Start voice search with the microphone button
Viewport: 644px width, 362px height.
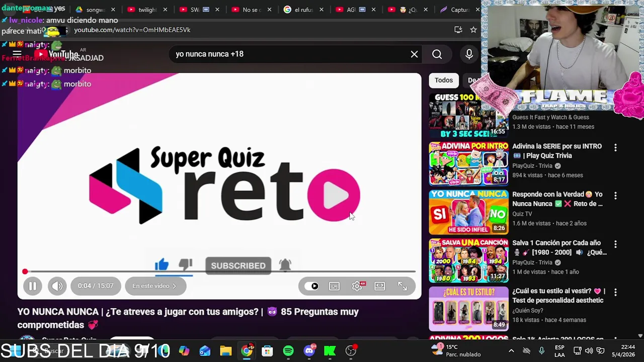pyautogui.click(x=469, y=54)
